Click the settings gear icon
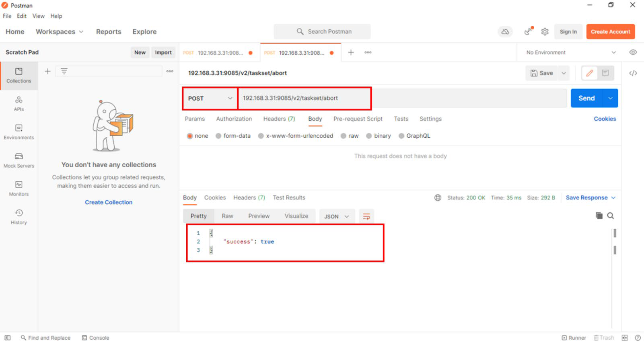 [x=545, y=32]
